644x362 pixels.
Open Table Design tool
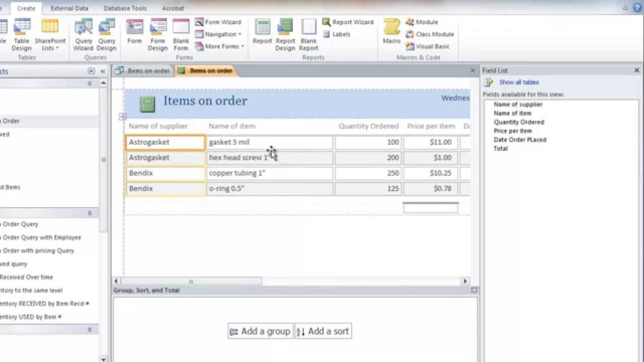(22, 35)
